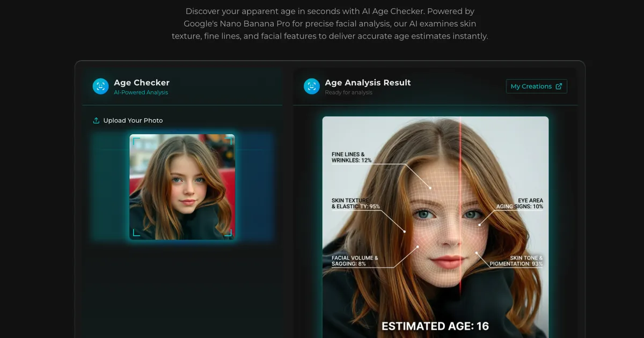Select the uploaded girl photo thumbnail

click(x=183, y=187)
